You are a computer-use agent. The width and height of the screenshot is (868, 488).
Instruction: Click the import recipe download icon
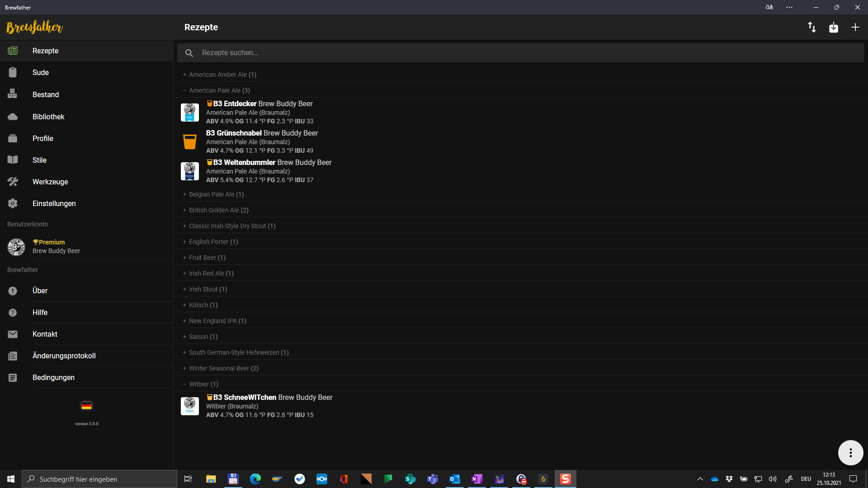tap(834, 28)
